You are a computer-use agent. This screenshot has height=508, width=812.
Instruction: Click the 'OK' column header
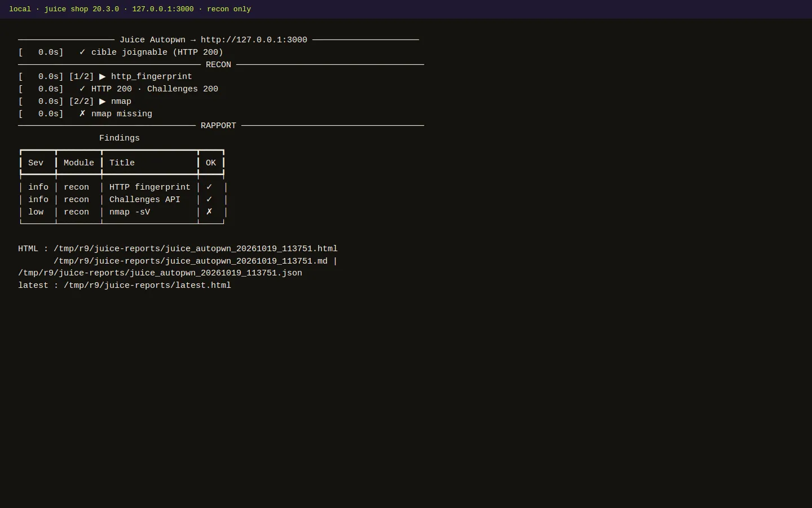tap(211, 163)
